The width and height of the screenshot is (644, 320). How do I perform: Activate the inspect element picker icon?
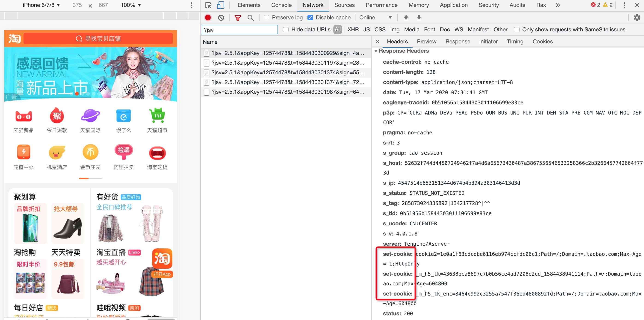click(x=208, y=5)
